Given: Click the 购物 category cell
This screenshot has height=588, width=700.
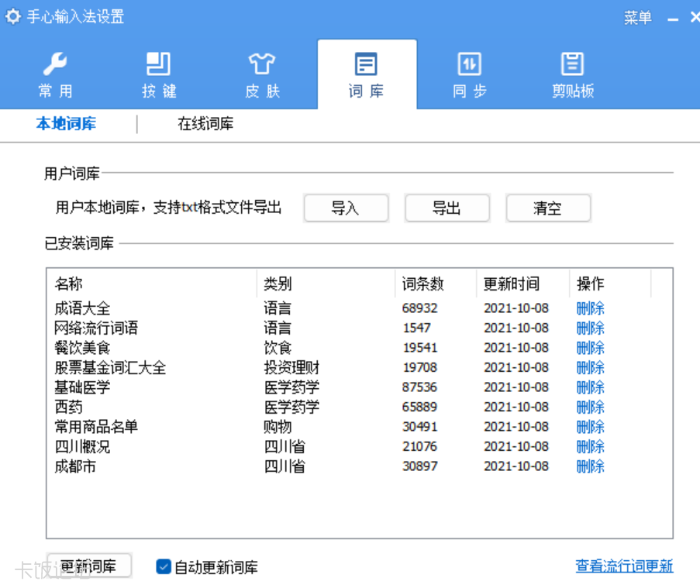Looking at the screenshot, I should click(278, 427).
